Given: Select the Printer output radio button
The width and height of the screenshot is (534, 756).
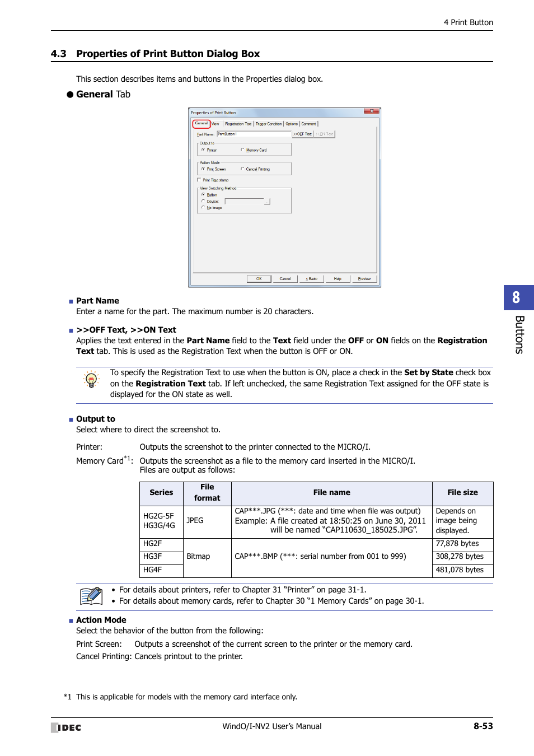Looking at the screenshot, I should 203,150.
